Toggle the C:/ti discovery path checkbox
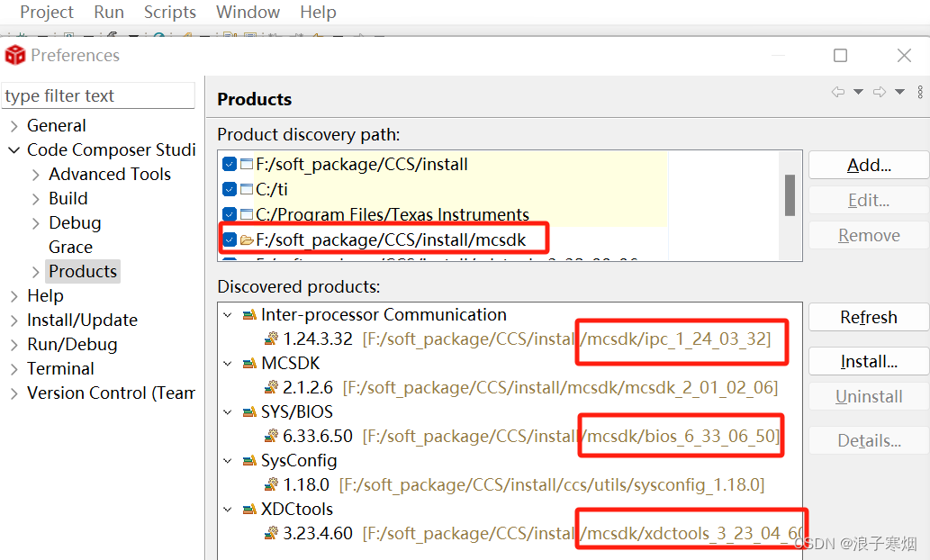Screen dimensions: 930x560 pos(230,189)
